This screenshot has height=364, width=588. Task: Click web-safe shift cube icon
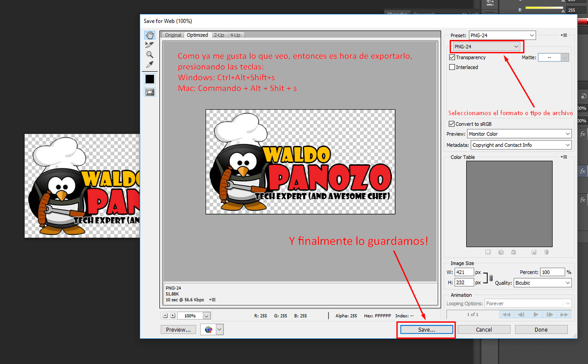501,252
